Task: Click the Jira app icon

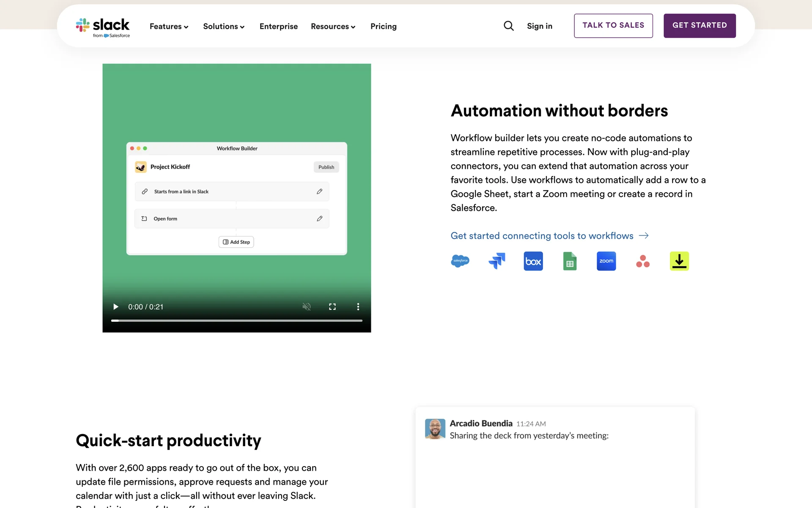Action: pyautogui.click(x=497, y=261)
